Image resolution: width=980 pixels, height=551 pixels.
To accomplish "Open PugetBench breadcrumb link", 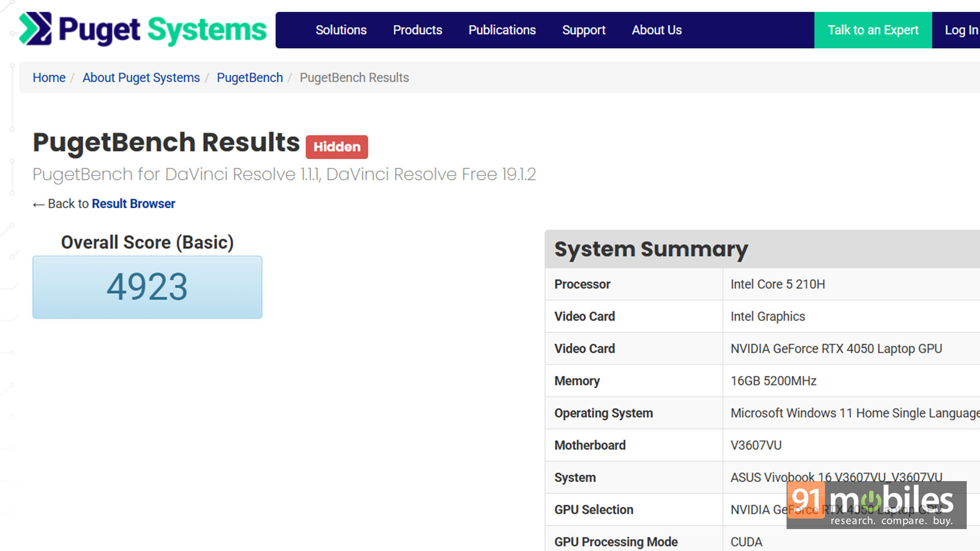I will (250, 78).
